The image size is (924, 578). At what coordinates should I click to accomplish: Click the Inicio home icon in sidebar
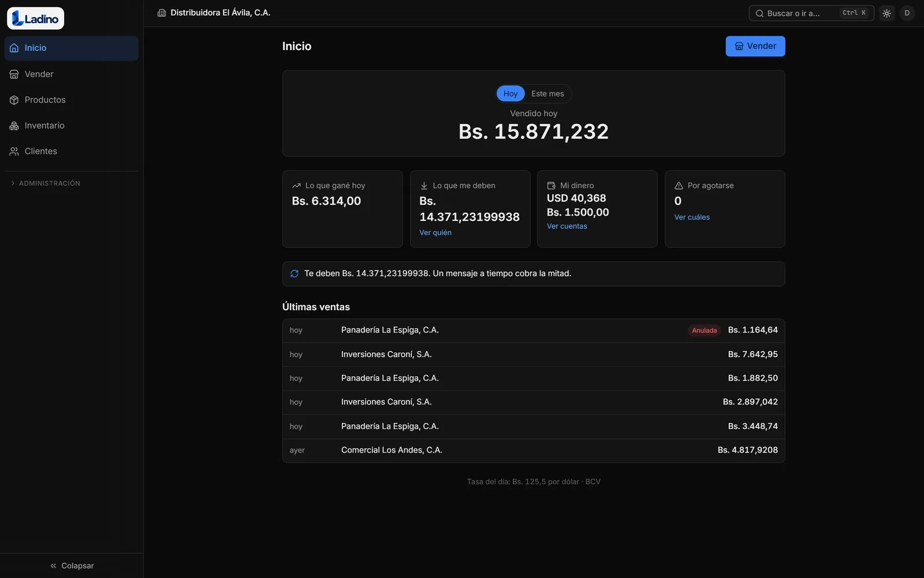(x=14, y=48)
